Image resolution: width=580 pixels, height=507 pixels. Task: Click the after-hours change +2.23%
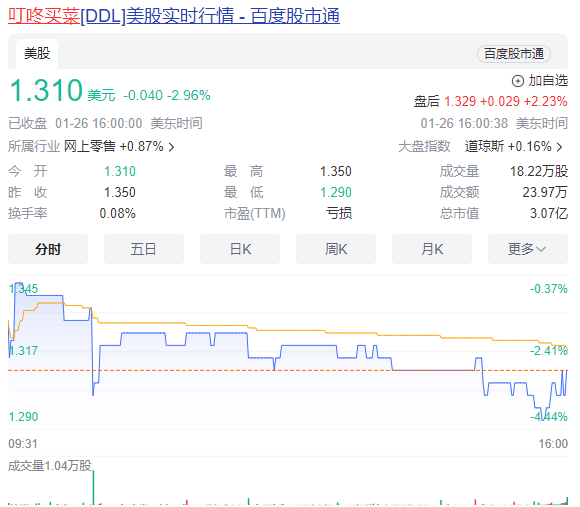click(x=546, y=101)
